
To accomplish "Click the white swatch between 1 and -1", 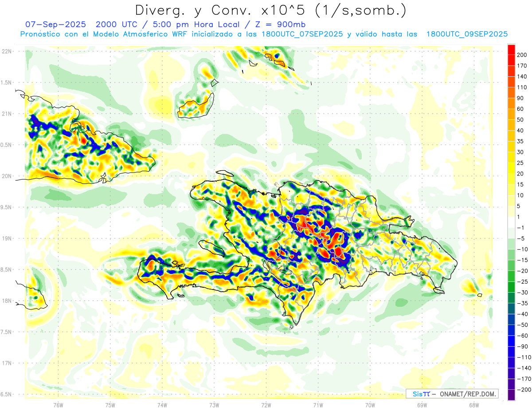I will click(512, 222).
